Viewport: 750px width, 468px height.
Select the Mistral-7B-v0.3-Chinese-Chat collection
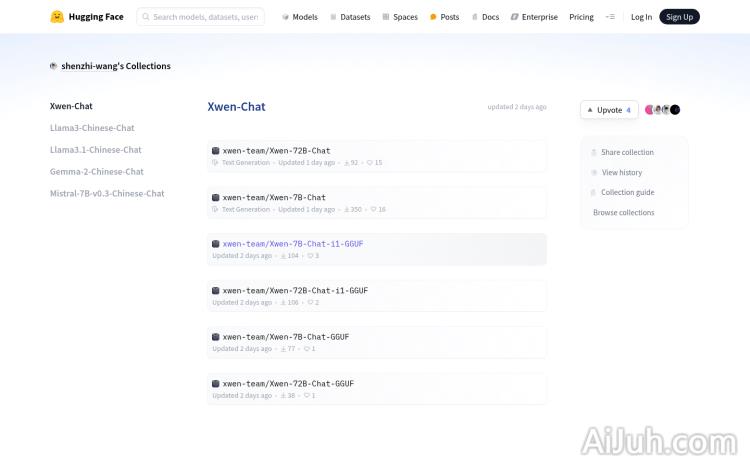coord(107,193)
